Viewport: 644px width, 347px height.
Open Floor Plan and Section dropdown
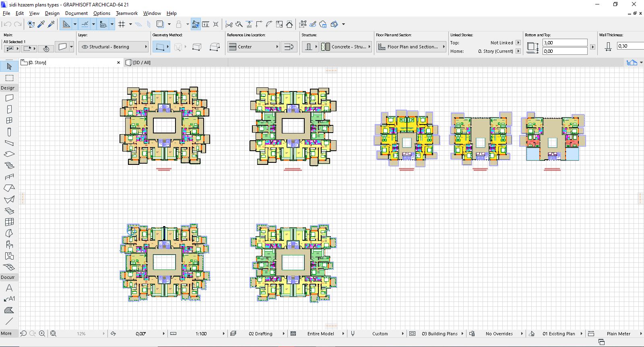coord(411,47)
